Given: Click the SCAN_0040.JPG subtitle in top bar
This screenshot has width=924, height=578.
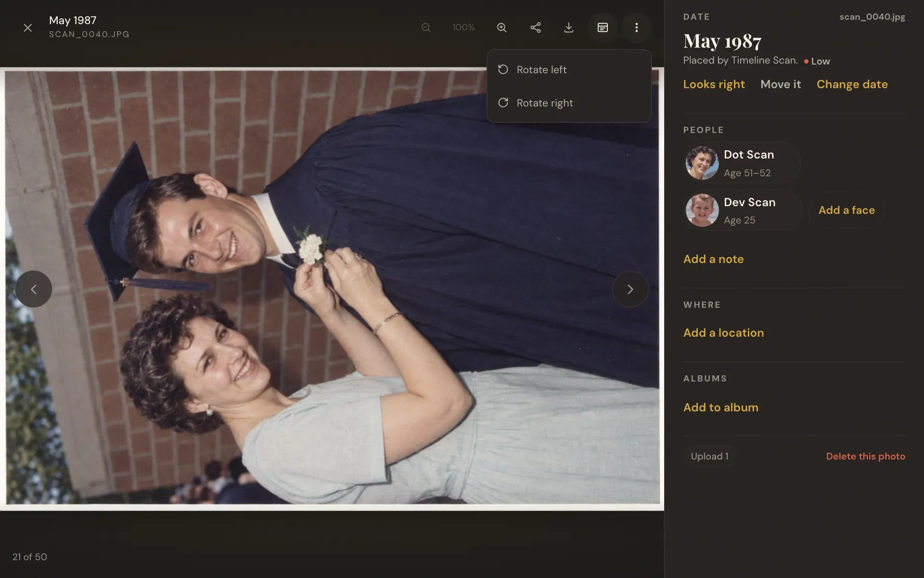Looking at the screenshot, I should point(89,35).
